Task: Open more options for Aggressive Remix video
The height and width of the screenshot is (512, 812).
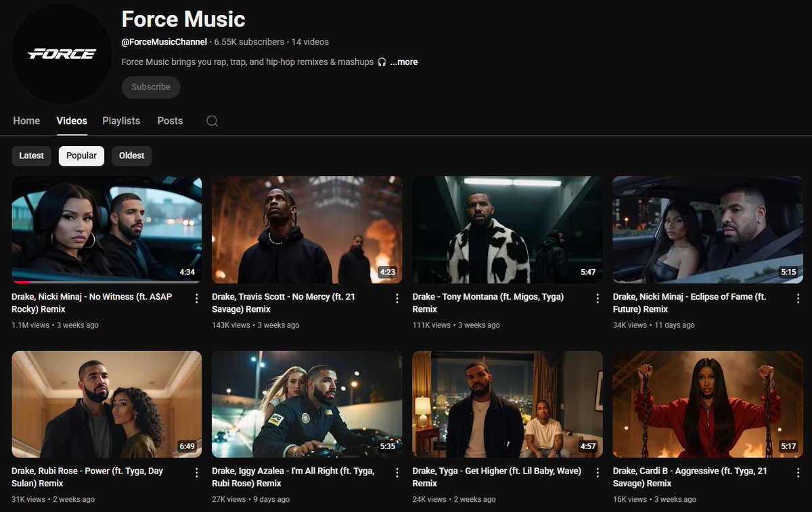Action: (798, 473)
